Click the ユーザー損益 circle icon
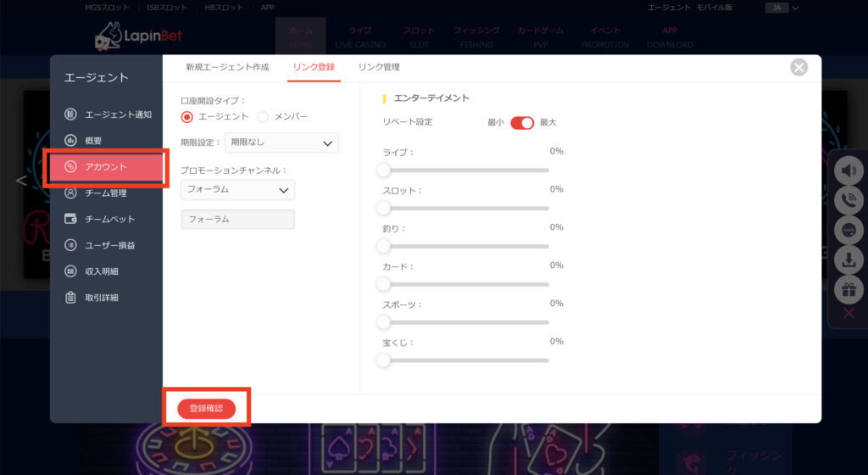 point(70,244)
